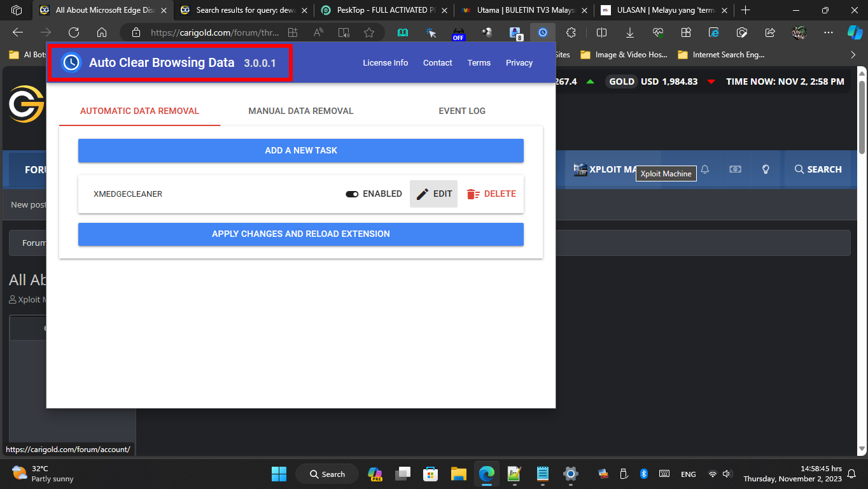Click the forum notifications bell icon

point(705,169)
